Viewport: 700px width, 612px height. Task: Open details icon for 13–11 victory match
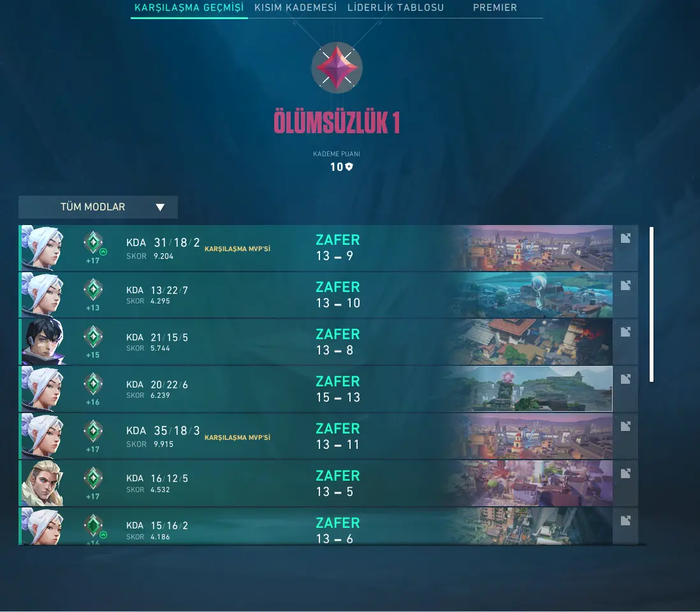[625, 426]
